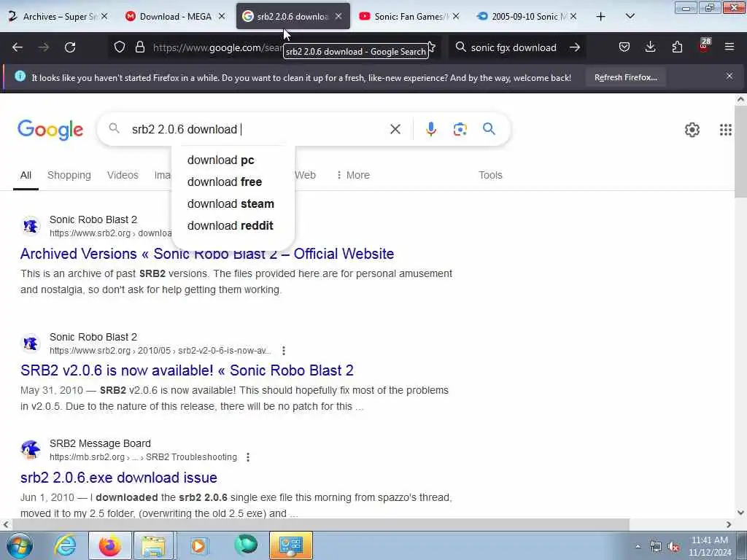Click the SRB2 Message Board site name
The width and height of the screenshot is (747, 560).
100,443
